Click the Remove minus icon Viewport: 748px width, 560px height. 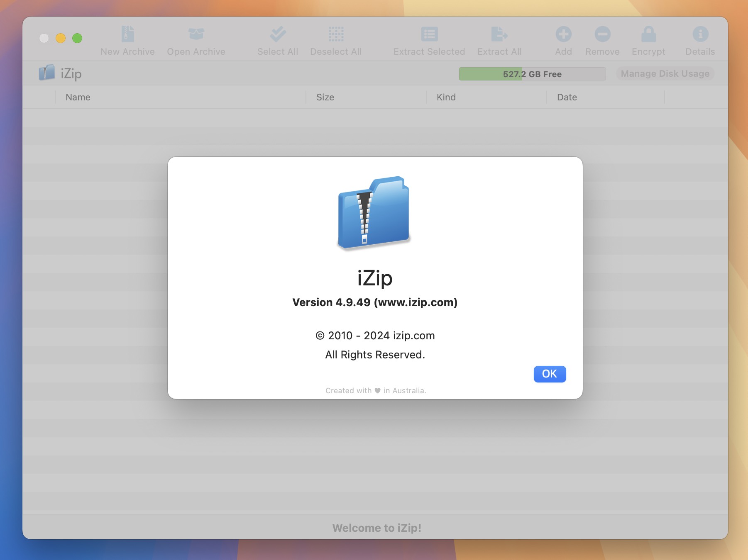(602, 34)
